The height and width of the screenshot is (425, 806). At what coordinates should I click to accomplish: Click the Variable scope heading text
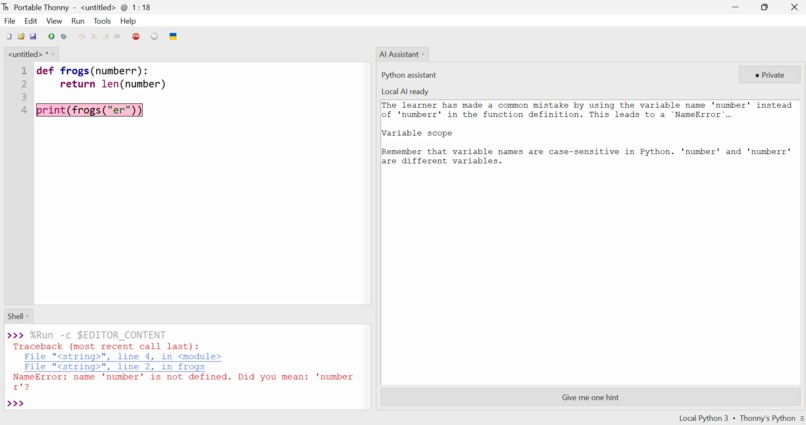click(x=416, y=133)
